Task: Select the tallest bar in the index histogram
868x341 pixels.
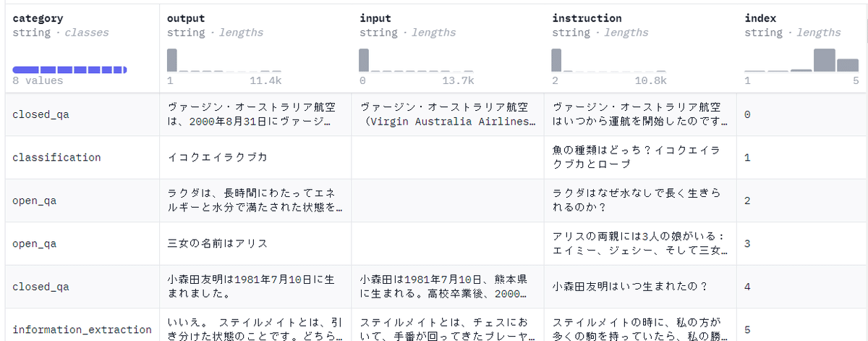Action: point(825,60)
